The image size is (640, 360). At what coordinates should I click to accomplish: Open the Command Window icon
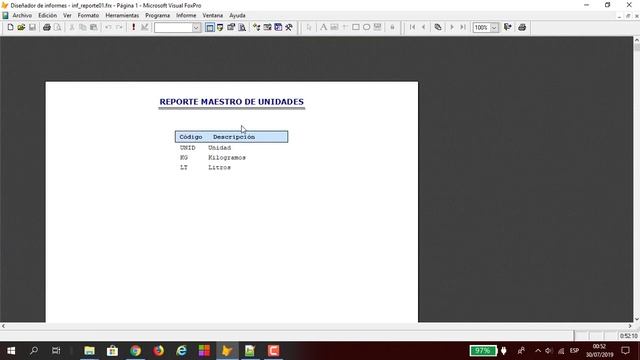coord(209,27)
